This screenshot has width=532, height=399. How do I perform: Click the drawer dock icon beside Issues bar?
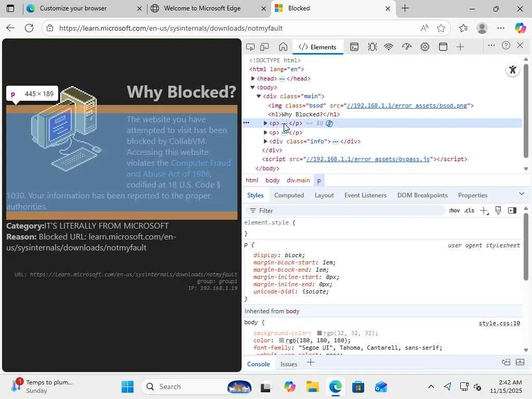click(x=506, y=362)
